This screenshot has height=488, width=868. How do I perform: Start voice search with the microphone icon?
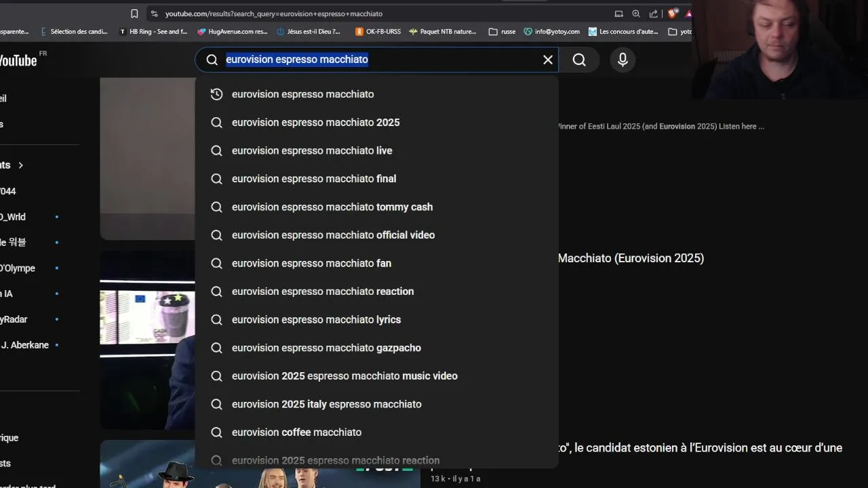(623, 60)
